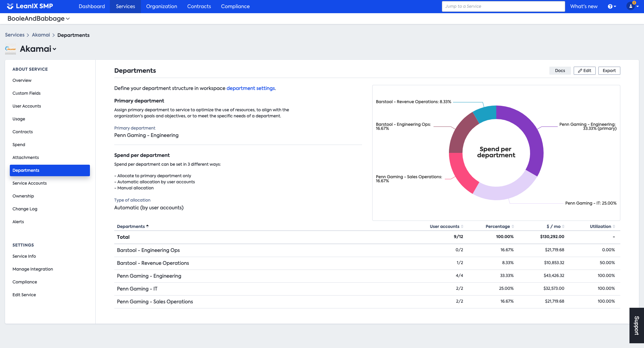Image resolution: width=644 pixels, height=348 pixels.
Task: Sort table by Percentage column
Action: tap(500, 226)
